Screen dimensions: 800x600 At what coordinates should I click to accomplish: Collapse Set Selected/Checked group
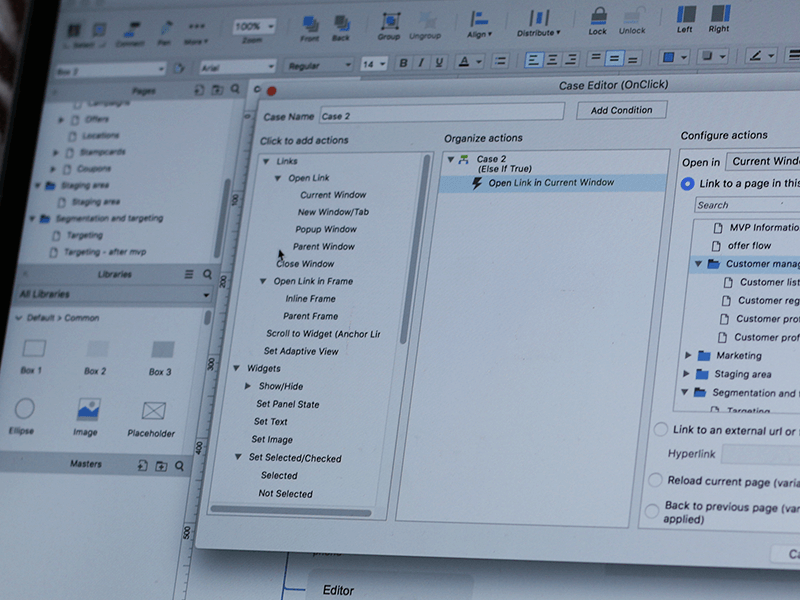click(x=238, y=457)
